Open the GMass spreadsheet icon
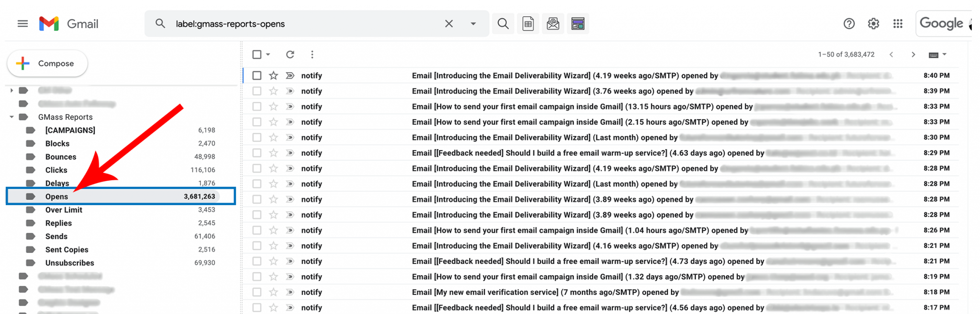Viewport: 980px width, 314px height. (x=528, y=23)
